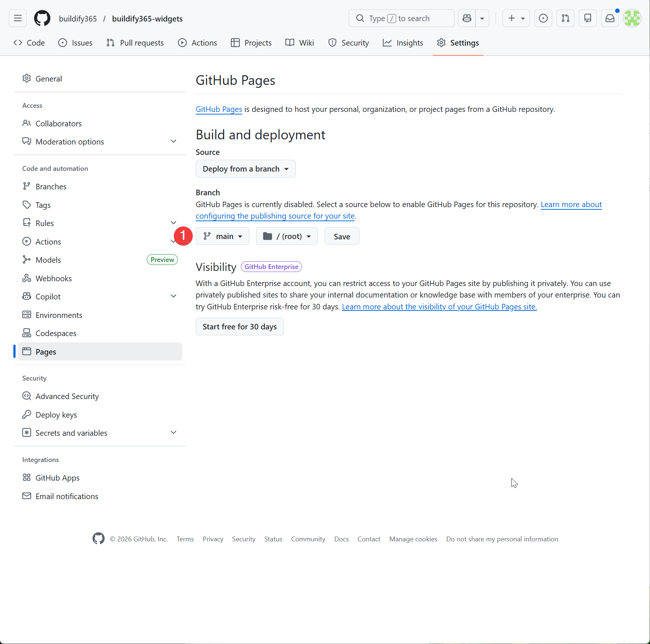Click the Copilot icon in sidebar
This screenshot has height=644, width=650.
(x=27, y=296)
